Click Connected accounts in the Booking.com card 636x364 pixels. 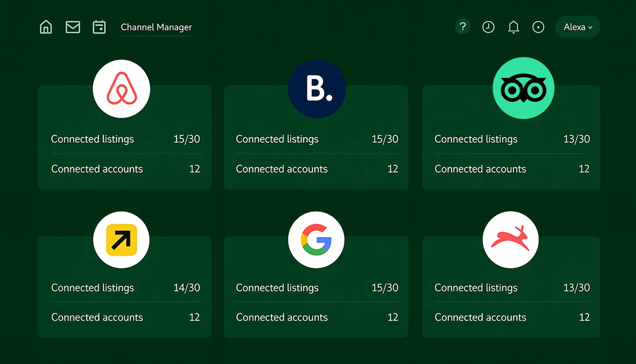coord(282,169)
